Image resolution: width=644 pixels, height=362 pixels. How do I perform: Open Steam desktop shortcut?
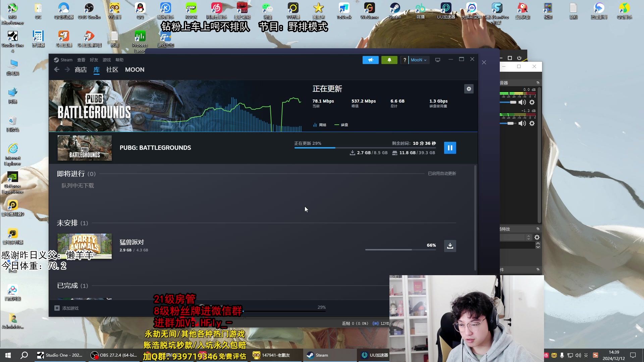tap(395, 11)
